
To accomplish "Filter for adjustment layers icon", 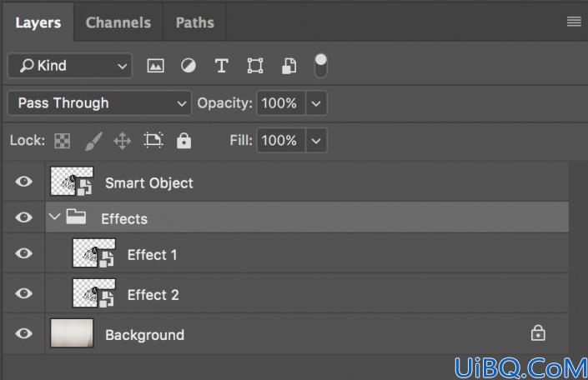I will pos(188,66).
